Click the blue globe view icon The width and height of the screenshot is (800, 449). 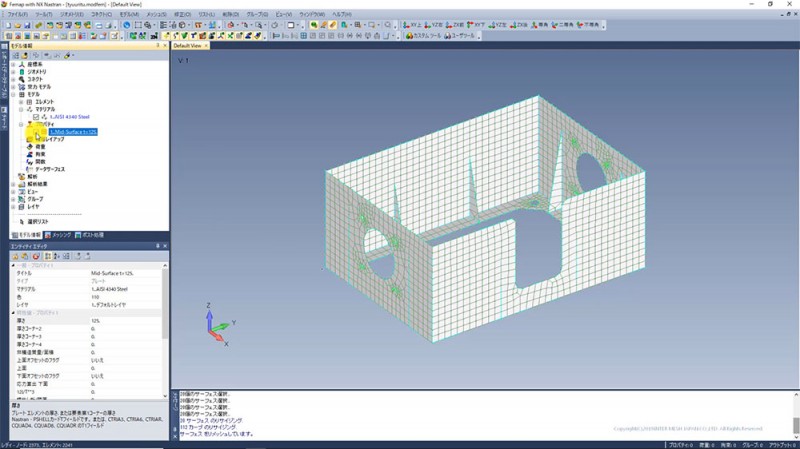click(127, 25)
